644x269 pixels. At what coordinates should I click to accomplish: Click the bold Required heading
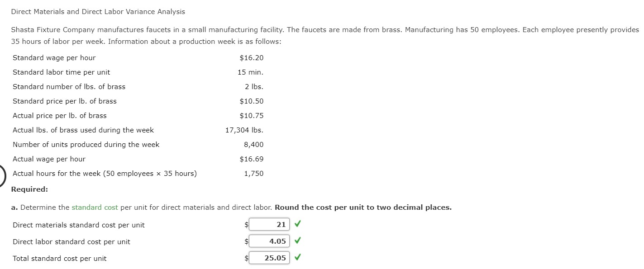(29, 189)
